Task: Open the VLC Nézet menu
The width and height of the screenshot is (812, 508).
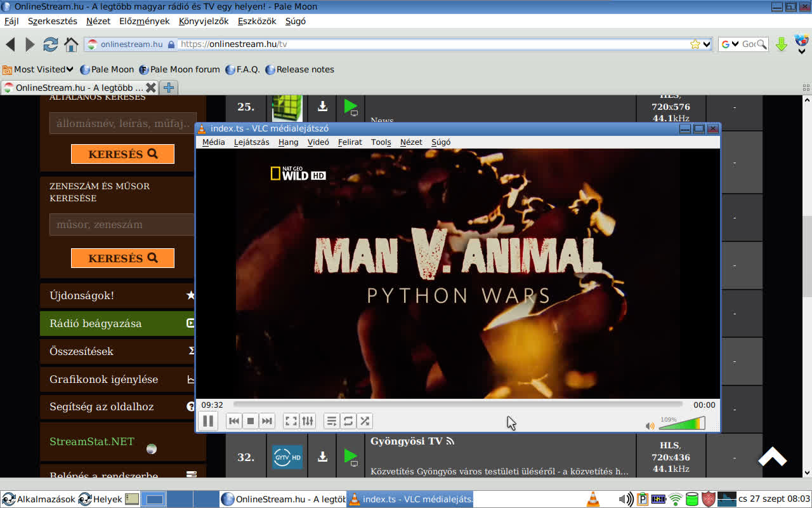Action: tap(411, 142)
